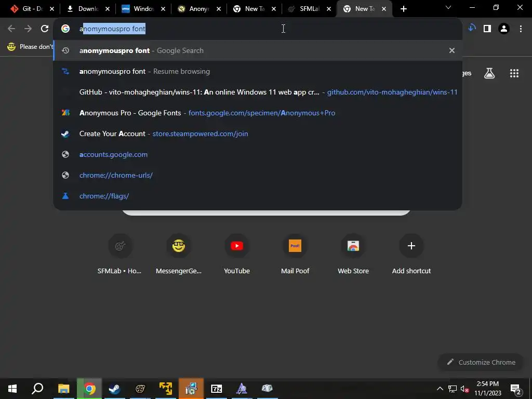
Task: Click the blue update/download icon in toolbar
Action: [472, 28]
